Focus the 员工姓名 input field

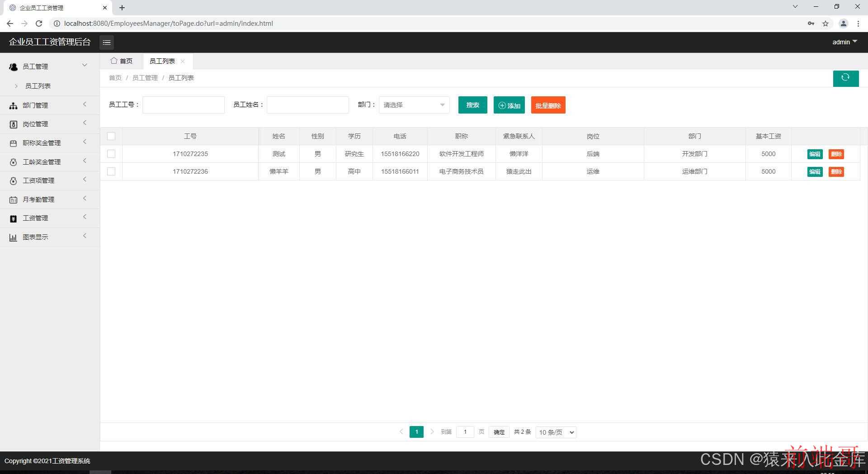click(x=308, y=105)
